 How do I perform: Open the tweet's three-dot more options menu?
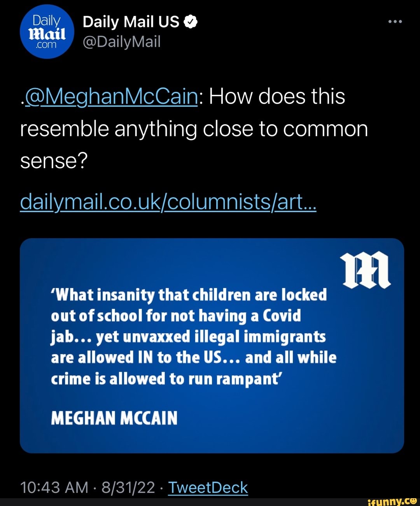[x=395, y=22]
